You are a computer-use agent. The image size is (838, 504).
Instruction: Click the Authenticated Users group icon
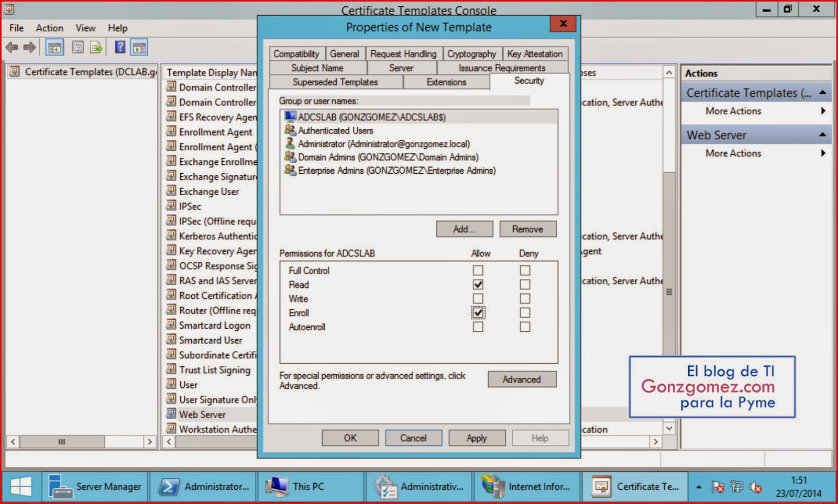click(290, 130)
